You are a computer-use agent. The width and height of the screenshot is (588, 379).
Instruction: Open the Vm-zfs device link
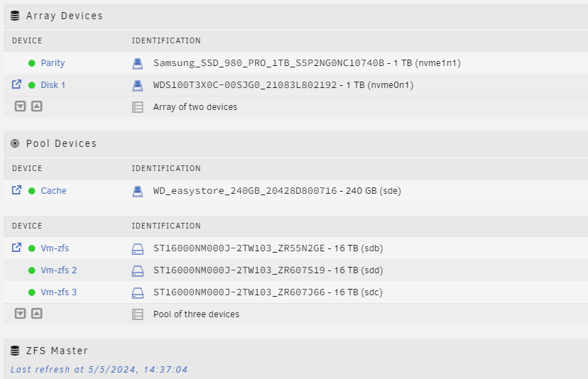tap(55, 248)
